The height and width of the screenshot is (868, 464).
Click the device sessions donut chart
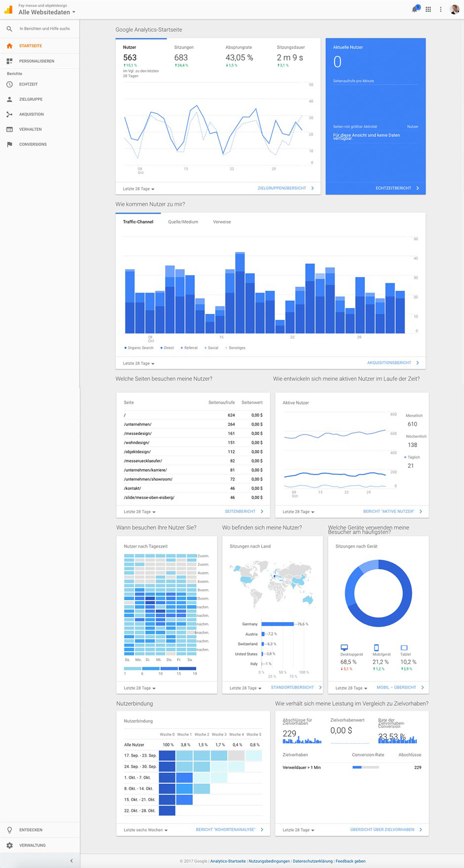pos(379,593)
